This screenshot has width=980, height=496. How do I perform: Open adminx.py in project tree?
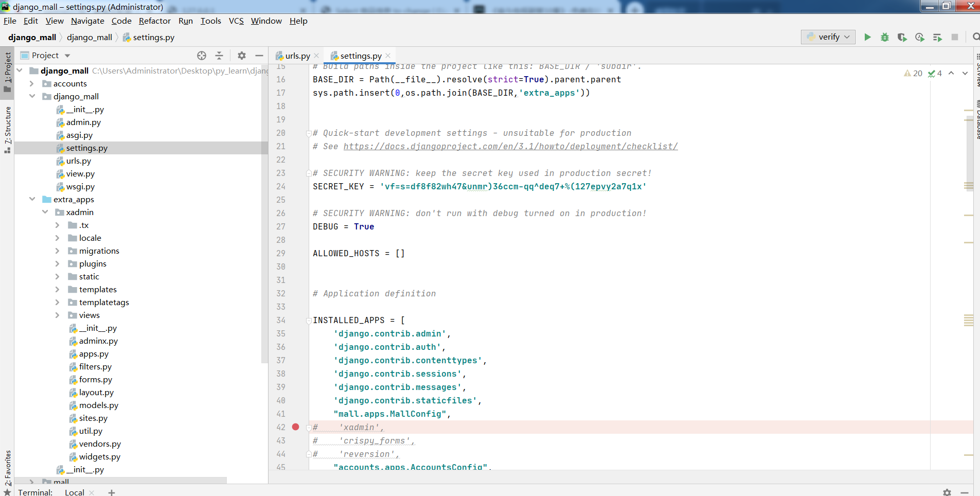[x=98, y=341]
